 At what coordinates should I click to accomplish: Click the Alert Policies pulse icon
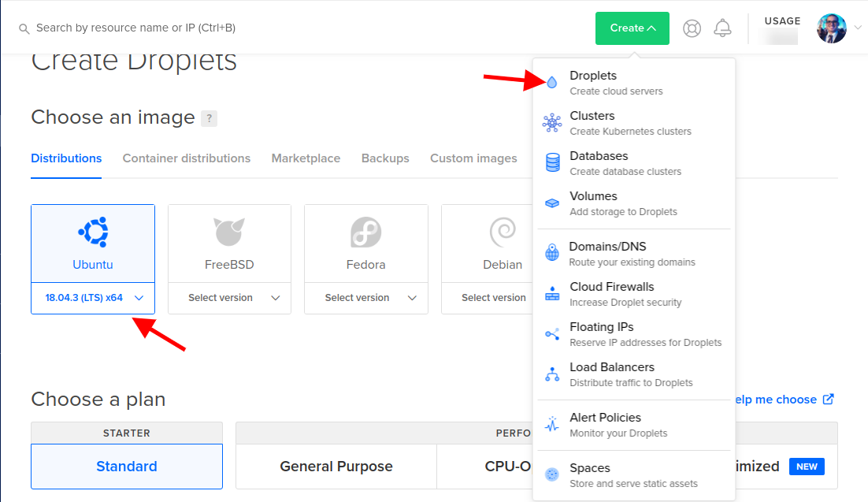[552, 425]
